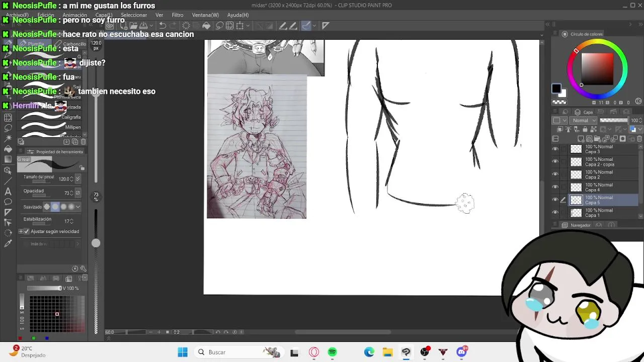Screen dimensions: 644x362
Task: Open File Explorer from the taskbar
Action: (387, 352)
